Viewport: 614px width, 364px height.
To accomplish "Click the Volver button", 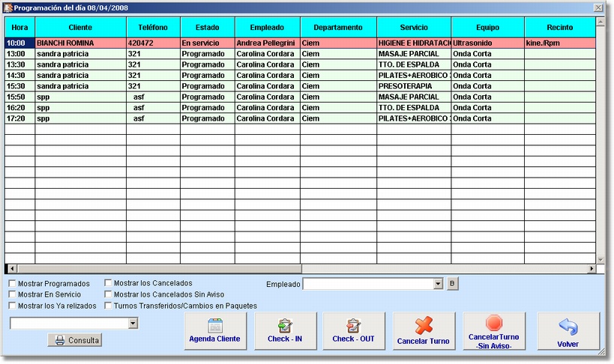I will pyautogui.click(x=568, y=331).
